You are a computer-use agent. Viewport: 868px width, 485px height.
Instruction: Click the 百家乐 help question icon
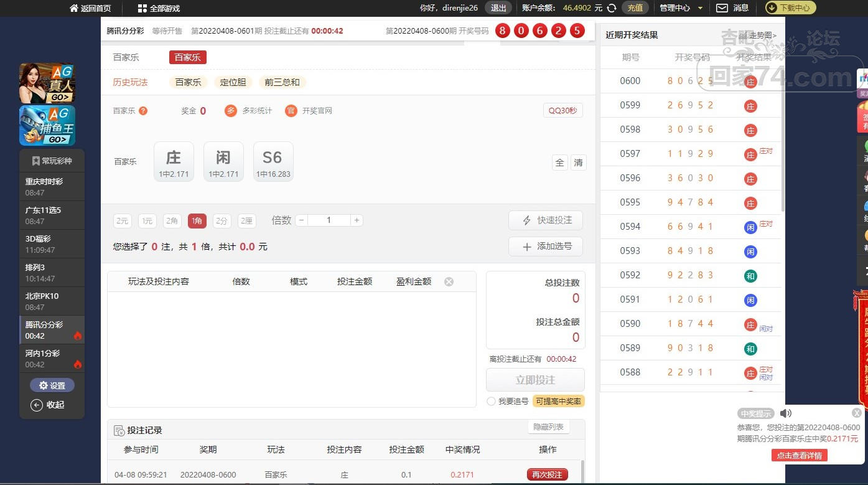pyautogui.click(x=143, y=111)
